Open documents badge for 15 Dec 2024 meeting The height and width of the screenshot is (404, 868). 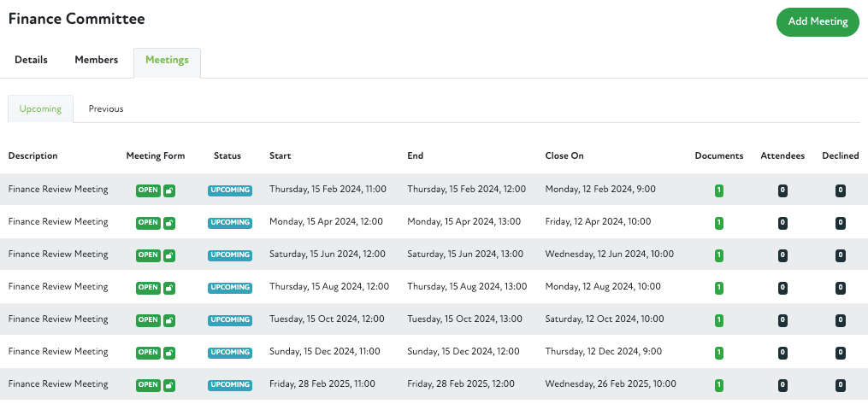718,352
